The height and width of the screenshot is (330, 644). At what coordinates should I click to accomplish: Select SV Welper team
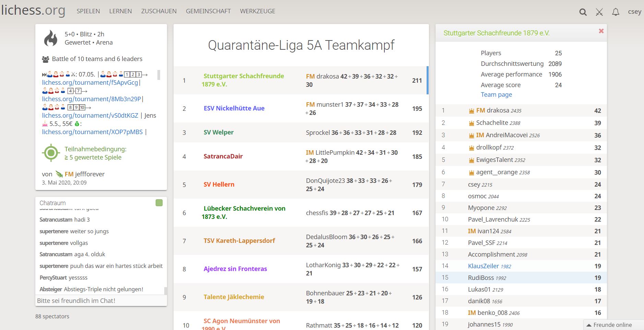tap(218, 132)
